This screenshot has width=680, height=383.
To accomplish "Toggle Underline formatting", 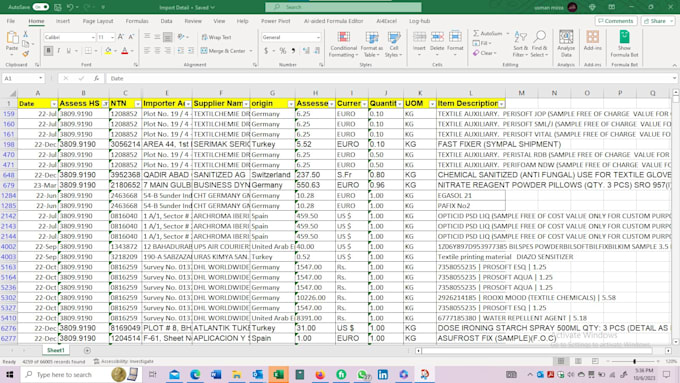I will point(69,51).
